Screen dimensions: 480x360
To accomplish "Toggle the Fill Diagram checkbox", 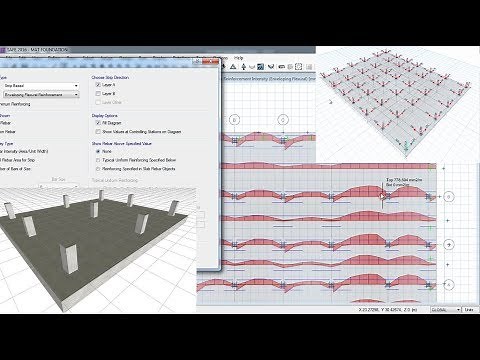I will pyautogui.click(x=98, y=123).
